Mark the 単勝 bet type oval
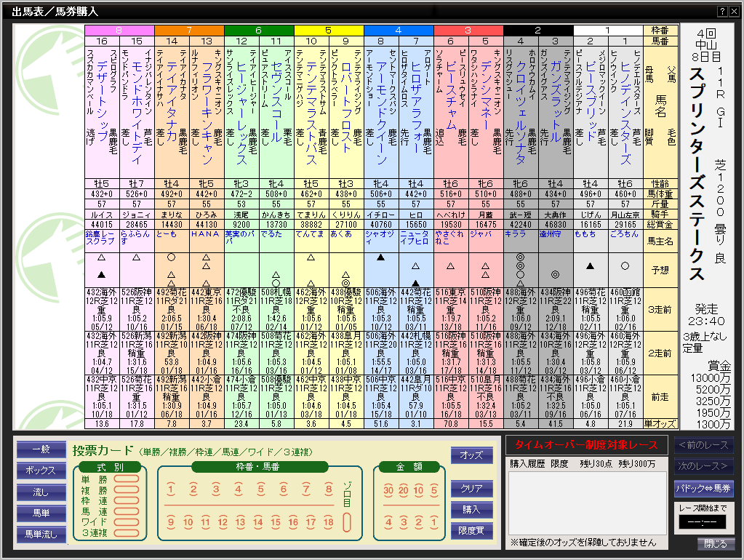Viewport: 744px width, 560px height. pos(127,479)
